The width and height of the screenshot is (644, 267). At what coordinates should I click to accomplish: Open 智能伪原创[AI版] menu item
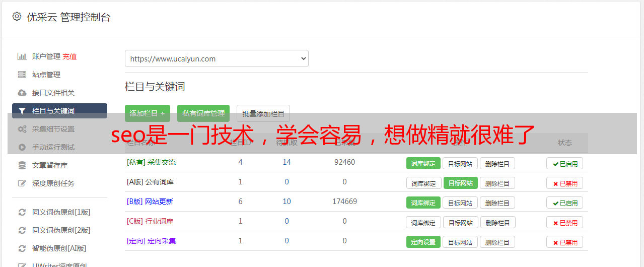point(59,248)
